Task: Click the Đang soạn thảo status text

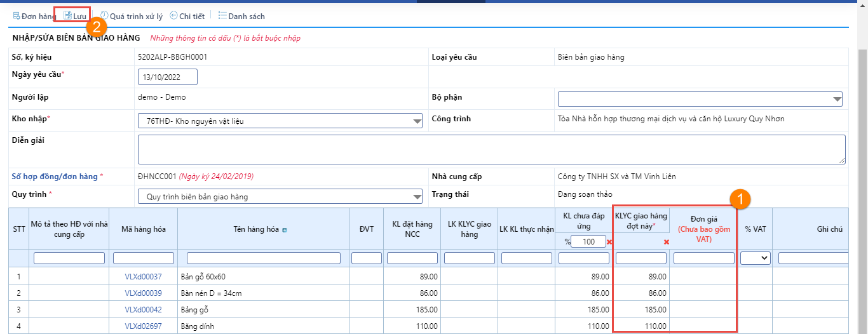Action: [x=585, y=194]
